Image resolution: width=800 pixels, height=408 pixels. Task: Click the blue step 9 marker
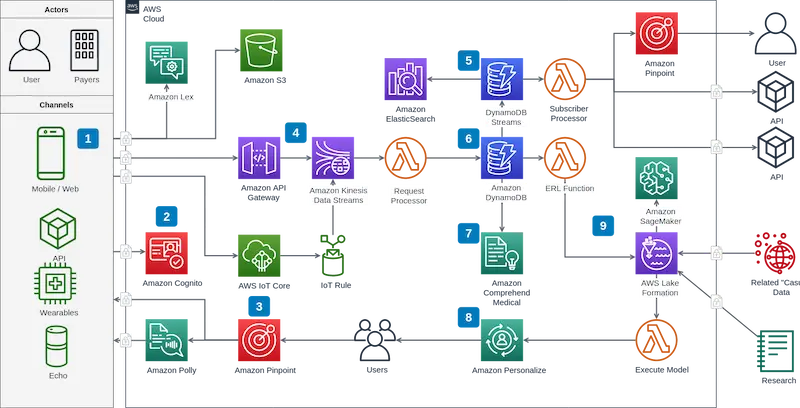603,225
